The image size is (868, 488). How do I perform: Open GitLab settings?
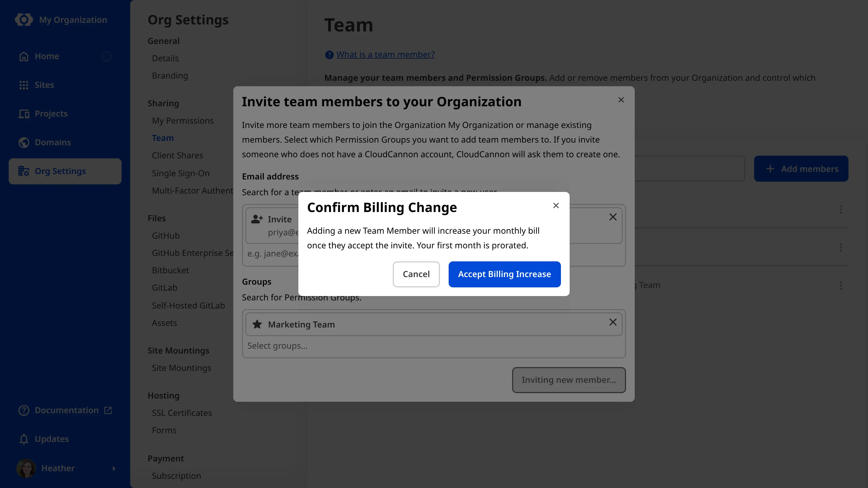[164, 288]
